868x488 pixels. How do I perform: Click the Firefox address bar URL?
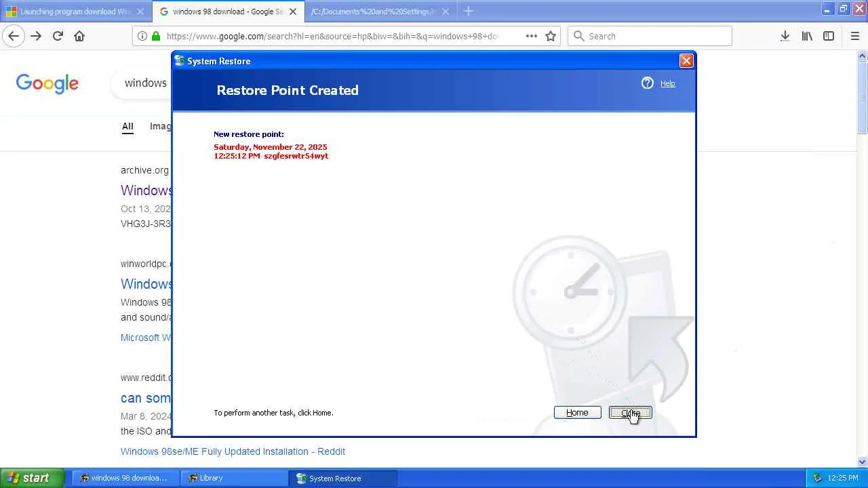click(332, 36)
